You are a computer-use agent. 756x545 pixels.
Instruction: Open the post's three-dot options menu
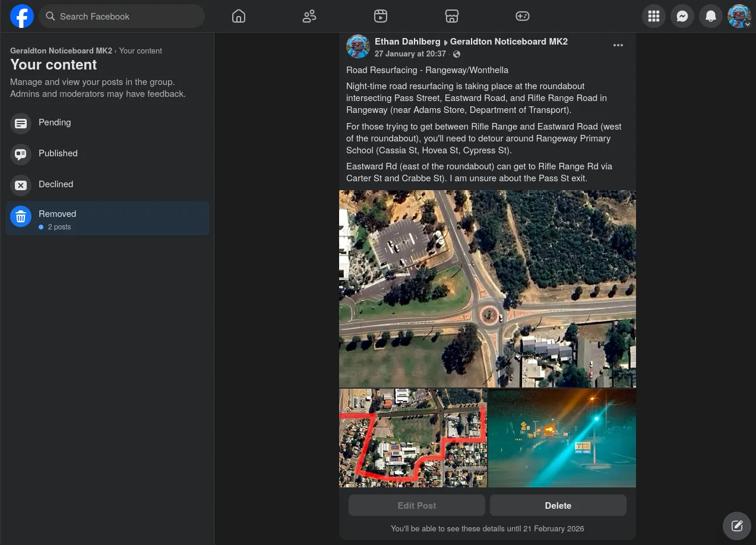(x=618, y=46)
